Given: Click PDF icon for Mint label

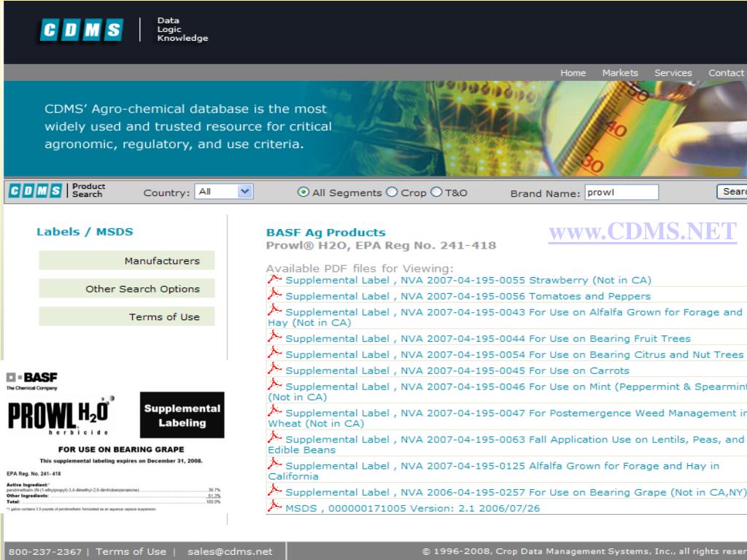Looking at the screenshot, I should point(274,386).
